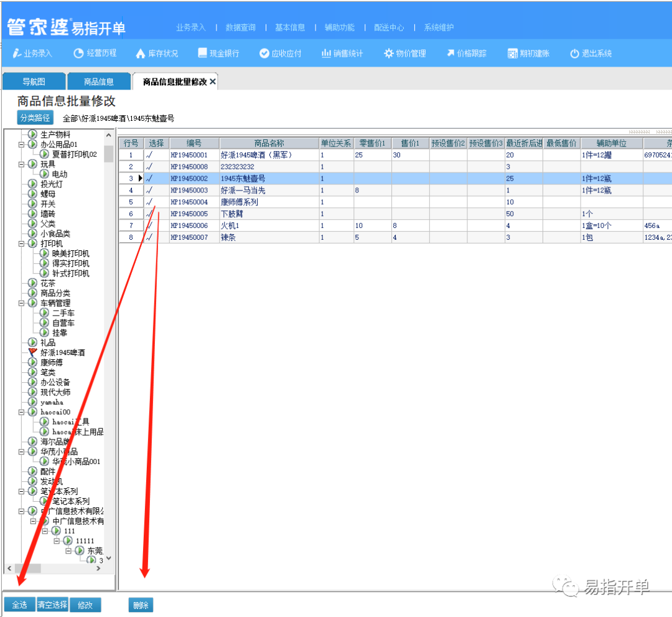Click the tree icon beside 二手车

[44, 313]
